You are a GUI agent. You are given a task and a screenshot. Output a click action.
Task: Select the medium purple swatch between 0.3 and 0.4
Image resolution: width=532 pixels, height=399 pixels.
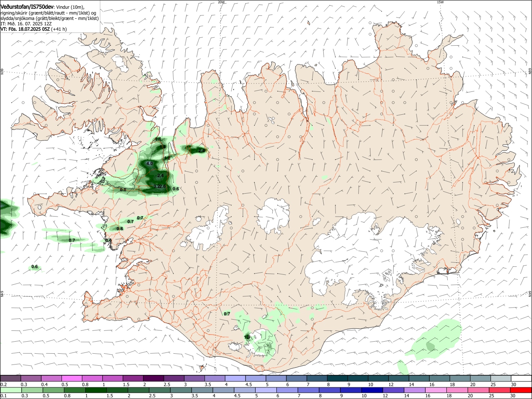(31, 378)
